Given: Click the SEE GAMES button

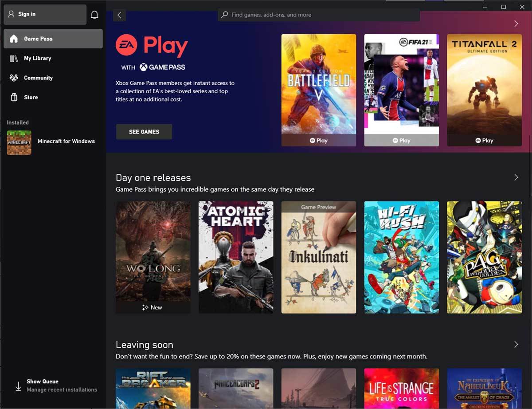Looking at the screenshot, I should click(144, 131).
